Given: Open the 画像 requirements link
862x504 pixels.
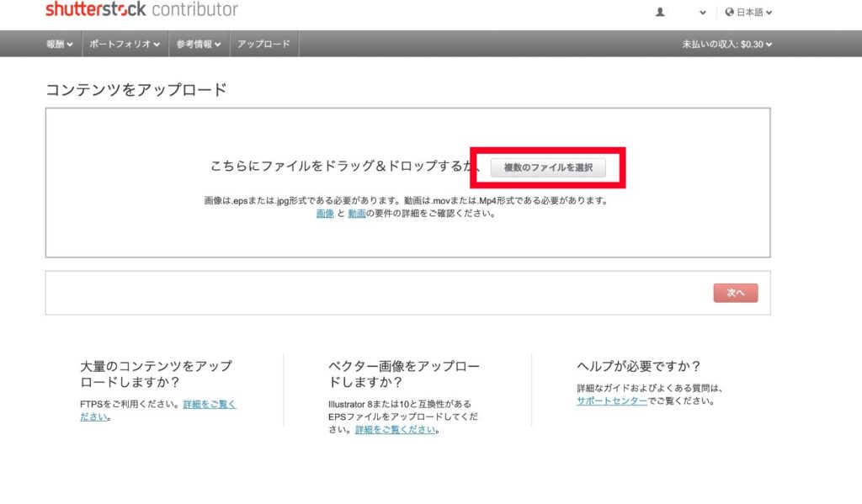Looking at the screenshot, I should [325, 213].
